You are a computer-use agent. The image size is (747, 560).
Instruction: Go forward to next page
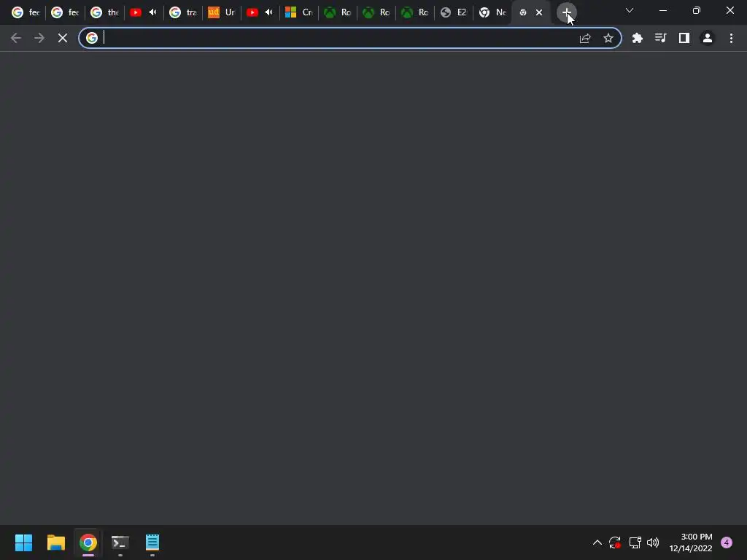pos(39,38)
